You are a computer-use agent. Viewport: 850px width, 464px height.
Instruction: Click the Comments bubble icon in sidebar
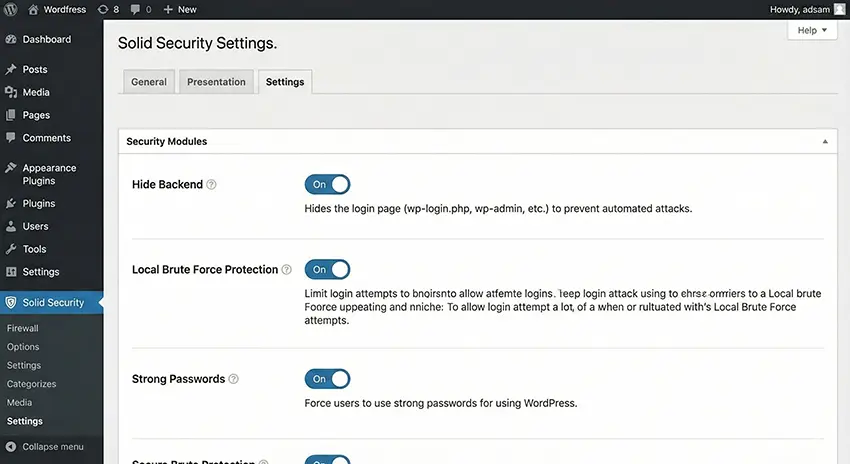pyautogui.click(x=11, y=137)
